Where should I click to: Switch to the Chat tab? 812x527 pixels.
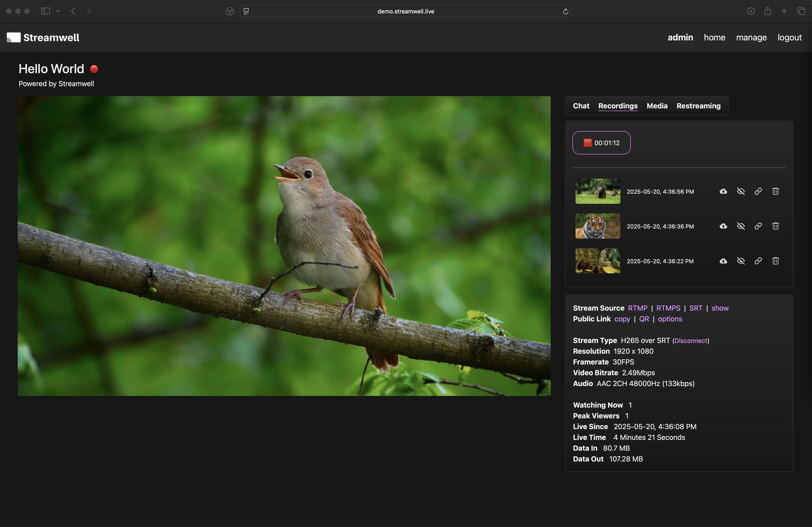click(x=581, y=106)
